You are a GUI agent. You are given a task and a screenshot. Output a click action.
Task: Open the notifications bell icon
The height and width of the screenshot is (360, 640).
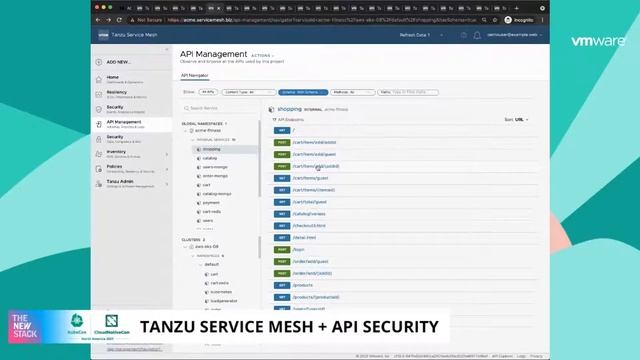point(477,36)
